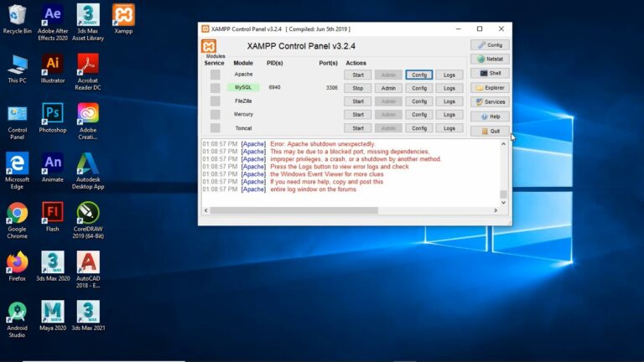
Task: Open the Netstat tool
Action: pyautogui.click(x=490, y=59)
